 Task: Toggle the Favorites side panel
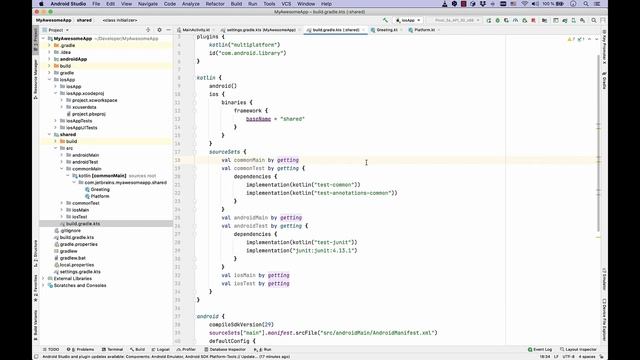pos(36,289)
